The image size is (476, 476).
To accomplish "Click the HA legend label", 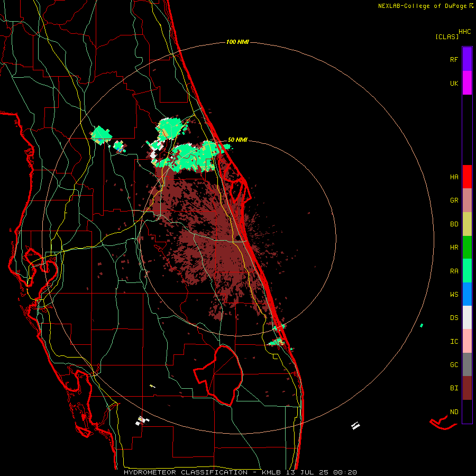I will (454, 177).
